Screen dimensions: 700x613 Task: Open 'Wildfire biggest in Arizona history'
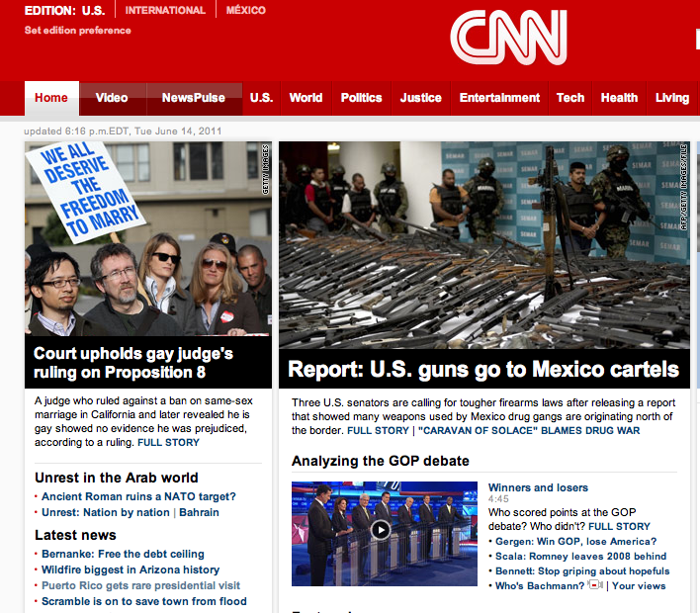point(131,569)
